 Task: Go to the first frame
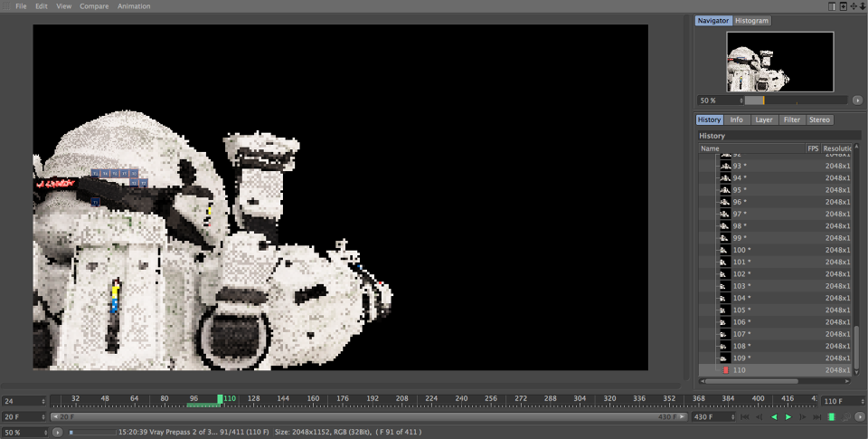[745, 417]
